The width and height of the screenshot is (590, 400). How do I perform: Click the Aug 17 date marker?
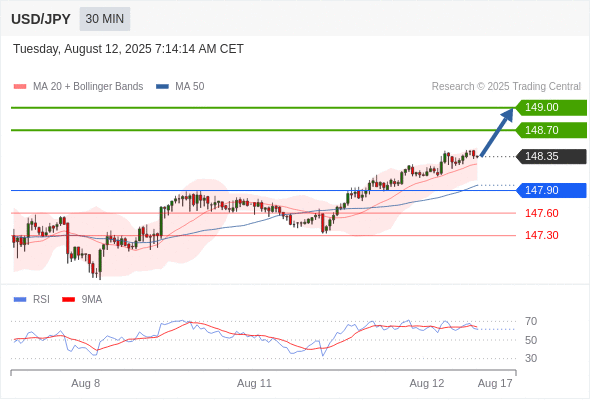pos(495,383)
